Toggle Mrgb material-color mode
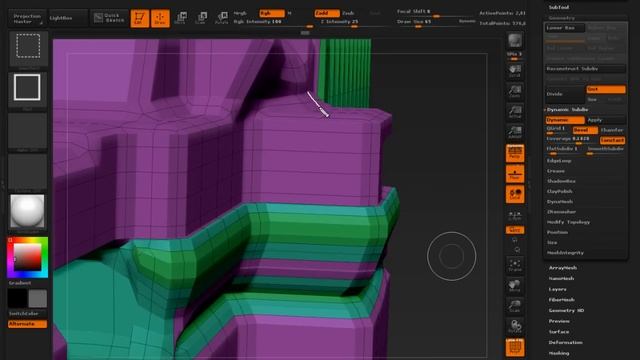The width and height of the screenshot is (640, 360). [x=240, y=13]
